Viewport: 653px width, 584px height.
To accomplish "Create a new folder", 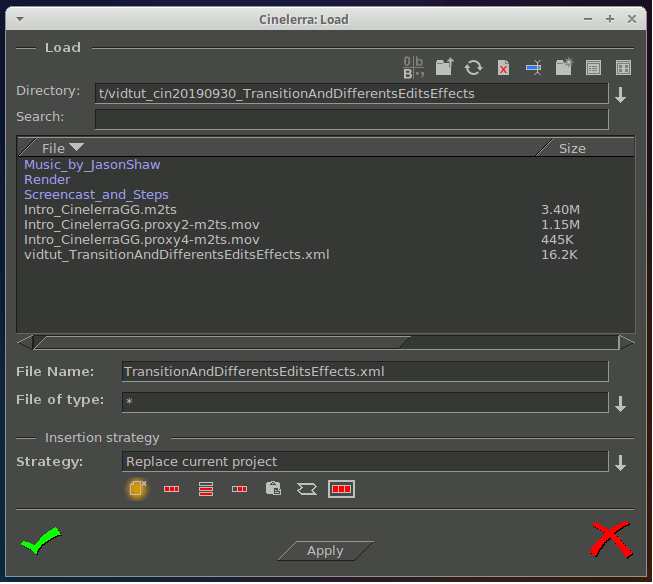I will 564,68.
